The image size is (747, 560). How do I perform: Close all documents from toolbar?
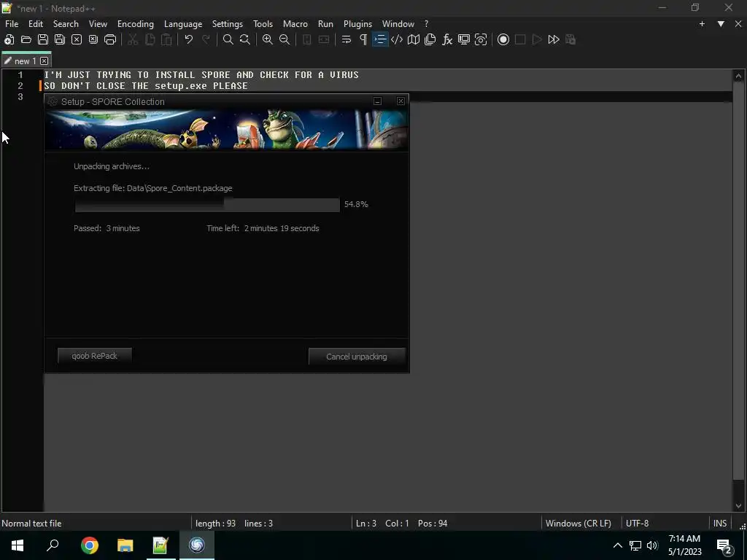[93, 39]
